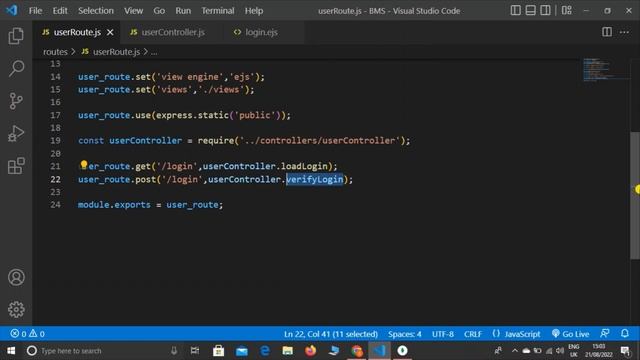Click the VS Code logo icon

pos(12,10)
